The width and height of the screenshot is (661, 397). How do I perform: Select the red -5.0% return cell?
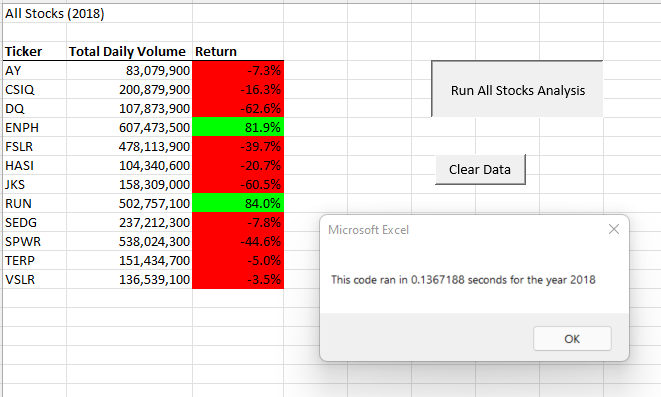238,260
